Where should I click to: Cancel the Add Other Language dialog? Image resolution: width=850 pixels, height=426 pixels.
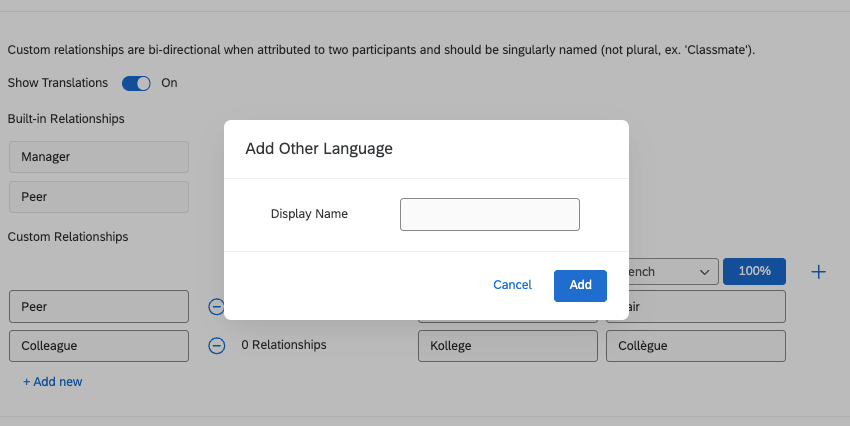tap(512, 285)
